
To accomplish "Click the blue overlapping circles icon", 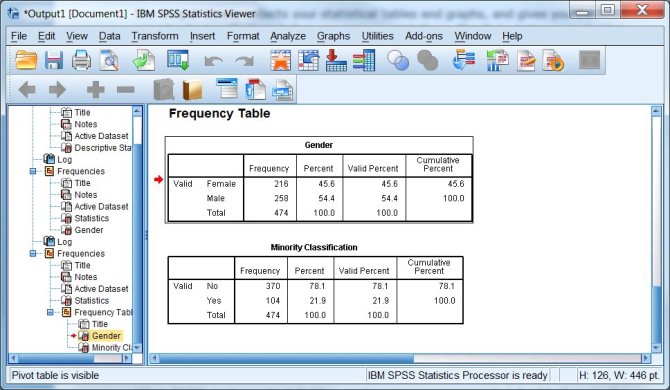I will [x=398, y=60].
